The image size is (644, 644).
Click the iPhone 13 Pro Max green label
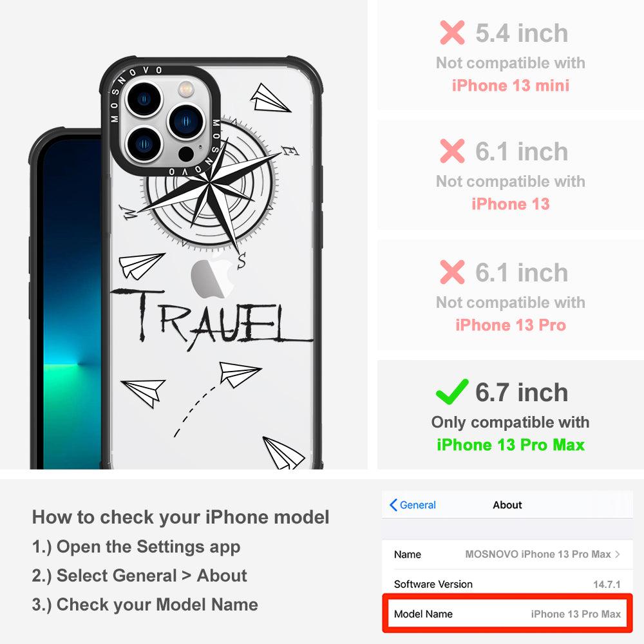[511, 445]
